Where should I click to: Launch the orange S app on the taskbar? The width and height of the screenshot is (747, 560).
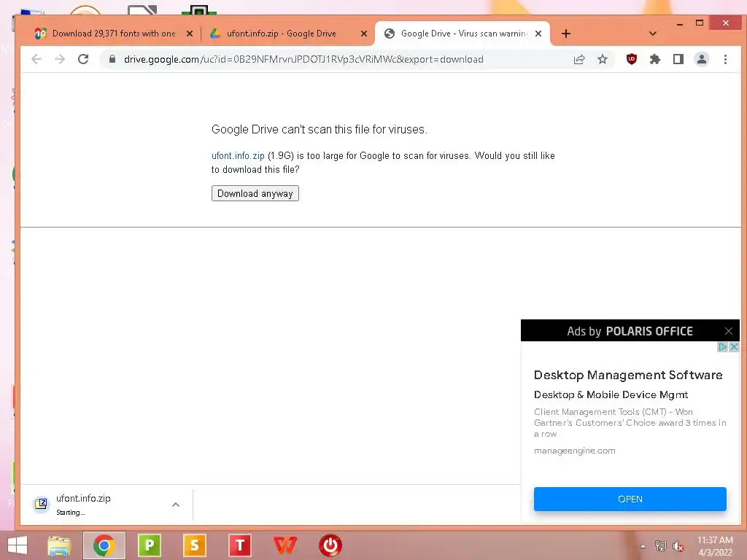point(194,545)
